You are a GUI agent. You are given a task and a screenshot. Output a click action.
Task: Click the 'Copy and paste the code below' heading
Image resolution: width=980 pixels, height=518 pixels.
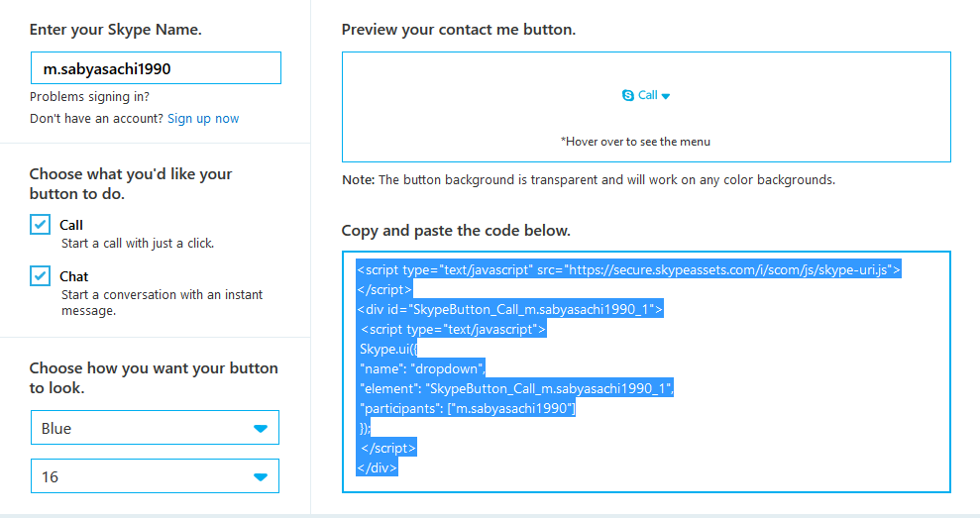456,231
